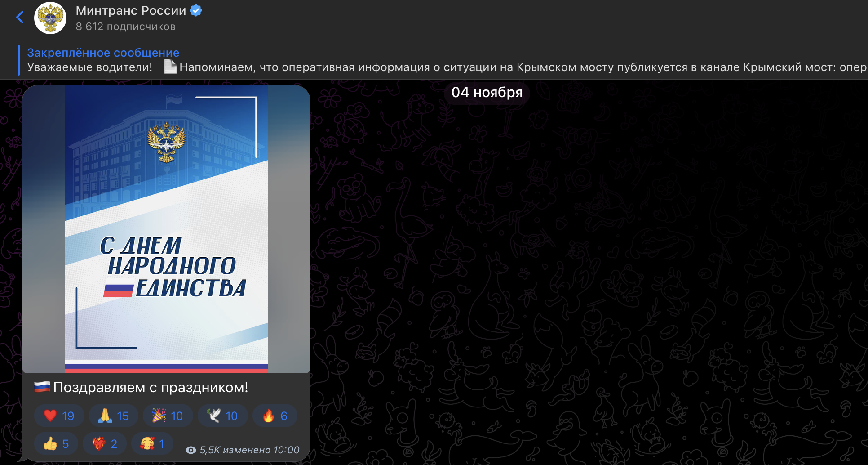Add the thumbs up reaction
The image size is (868, 465).
pyautogui.click(x=56, y=444)
